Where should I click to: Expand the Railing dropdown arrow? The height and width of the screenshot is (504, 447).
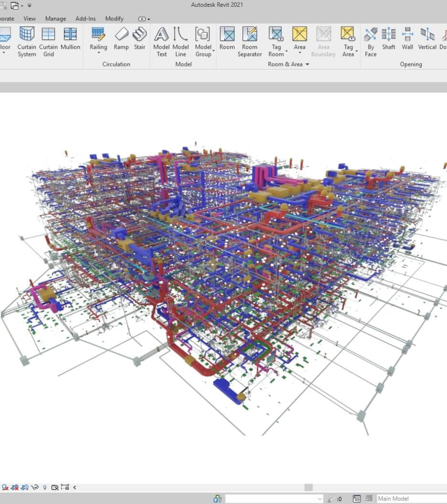click(x=98, y=53)
